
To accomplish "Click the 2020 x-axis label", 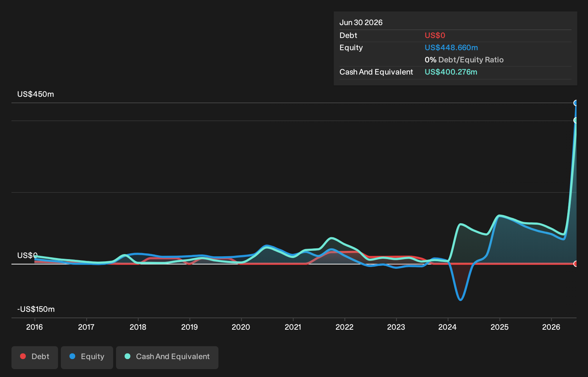I will 241,327.
